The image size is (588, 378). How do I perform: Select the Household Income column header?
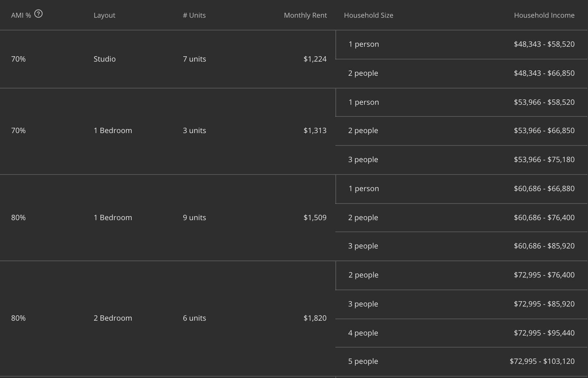544,15
